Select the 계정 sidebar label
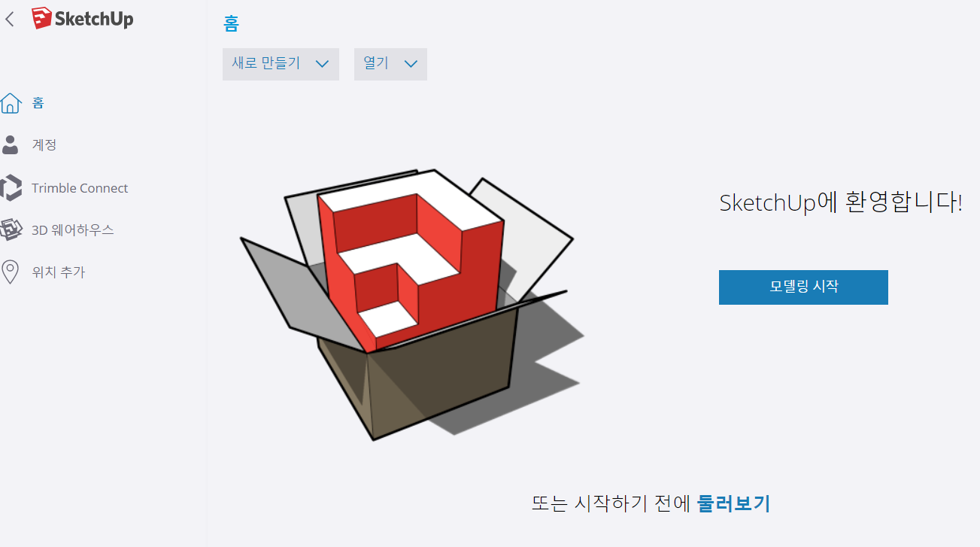Screen dimensions: 980x547 [x=44, y=144]
